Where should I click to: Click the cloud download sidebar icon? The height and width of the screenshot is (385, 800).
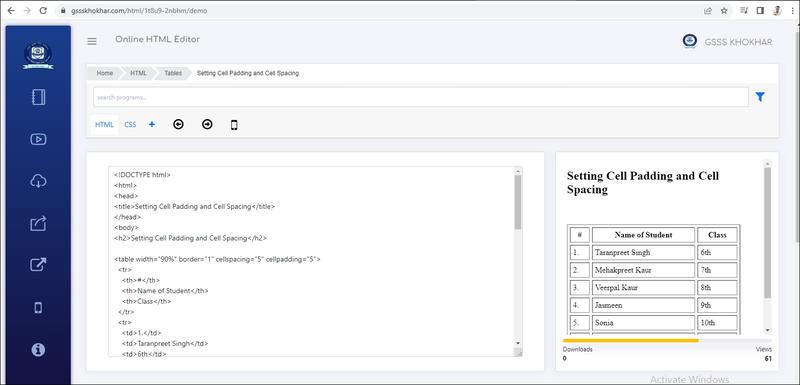[39, 181]
